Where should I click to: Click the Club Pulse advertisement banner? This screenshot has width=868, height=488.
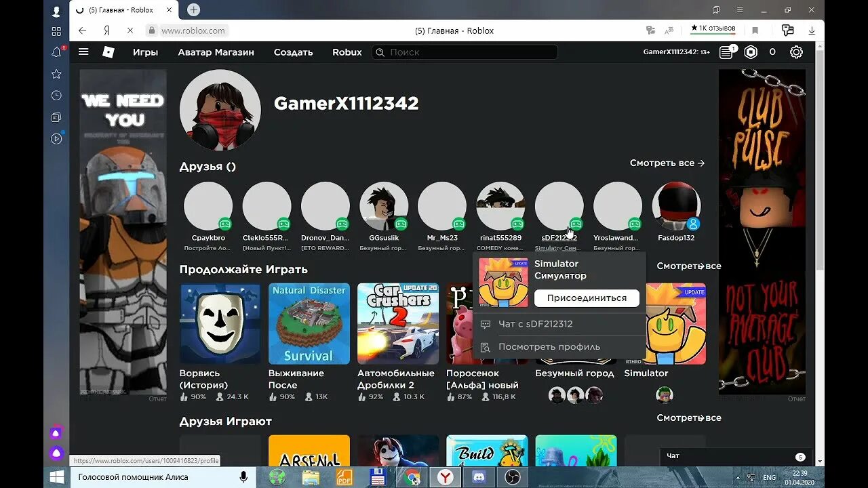point(762,231)
